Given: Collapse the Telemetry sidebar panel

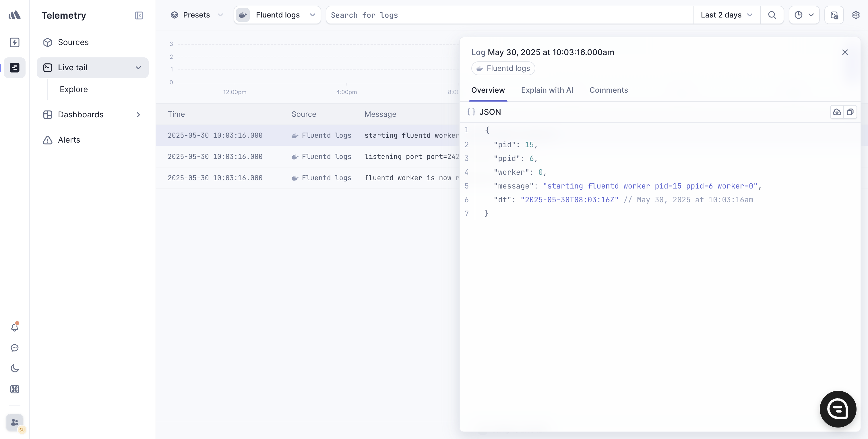Looking at the screenshot, I should click(x=138, y=15).
